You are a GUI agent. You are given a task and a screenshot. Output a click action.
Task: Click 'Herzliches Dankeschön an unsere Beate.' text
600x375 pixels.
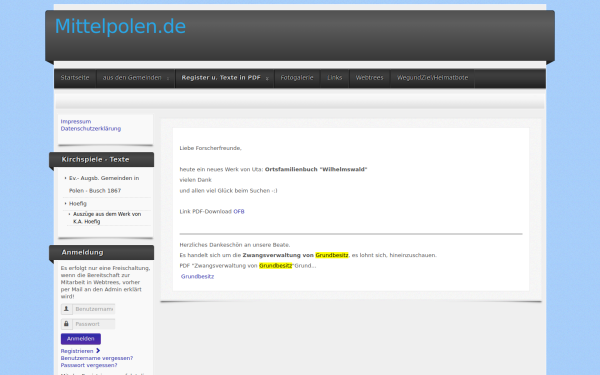click(235, 245)
